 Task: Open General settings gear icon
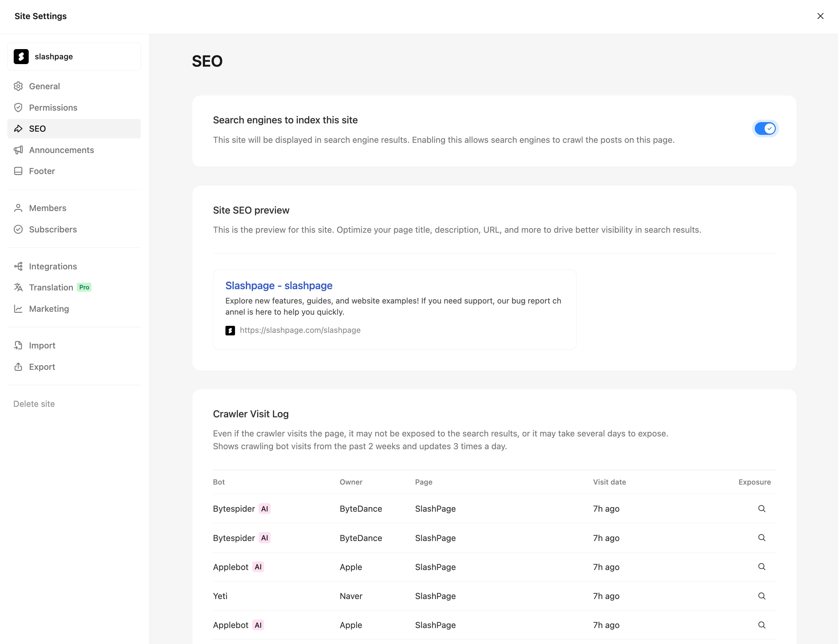[x=18, y=86]
